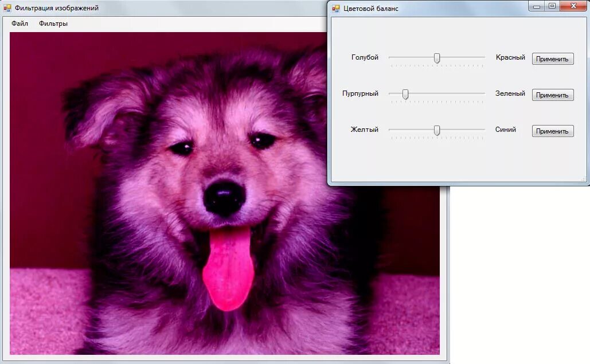
Task: Apply the Пурпурный/Зеленый balance with Применить
Action: pos(552,95)
